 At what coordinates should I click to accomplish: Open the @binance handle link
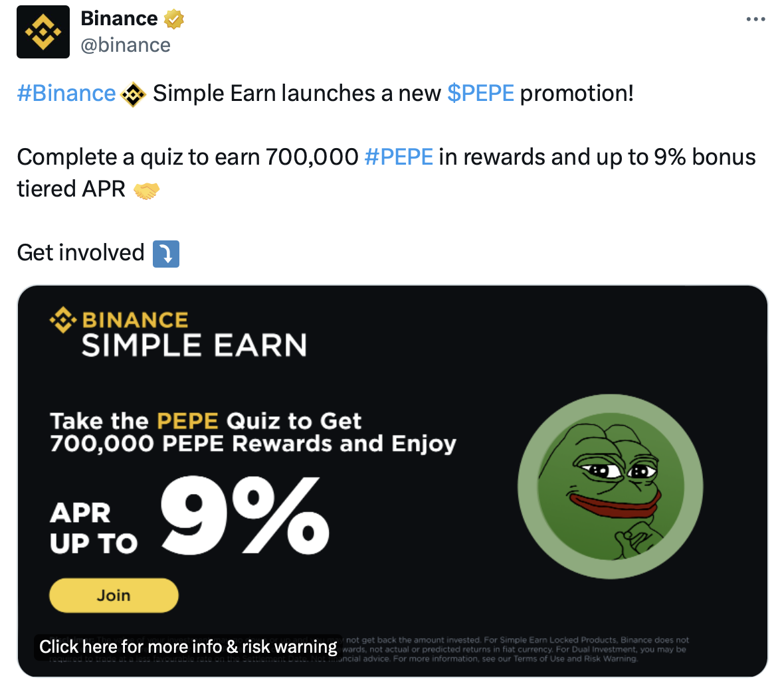[126, 45]
